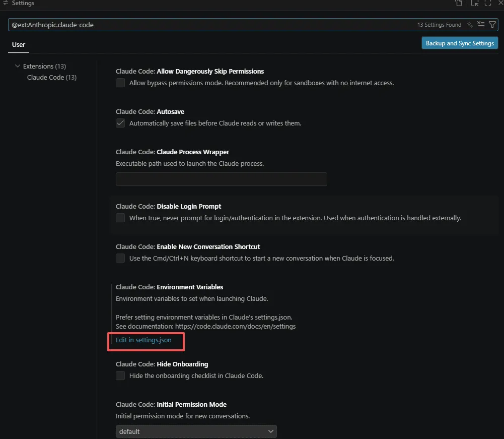Open Settings JSON file icon at top right
Screen dimensions: 504x439
pos(459,3)
